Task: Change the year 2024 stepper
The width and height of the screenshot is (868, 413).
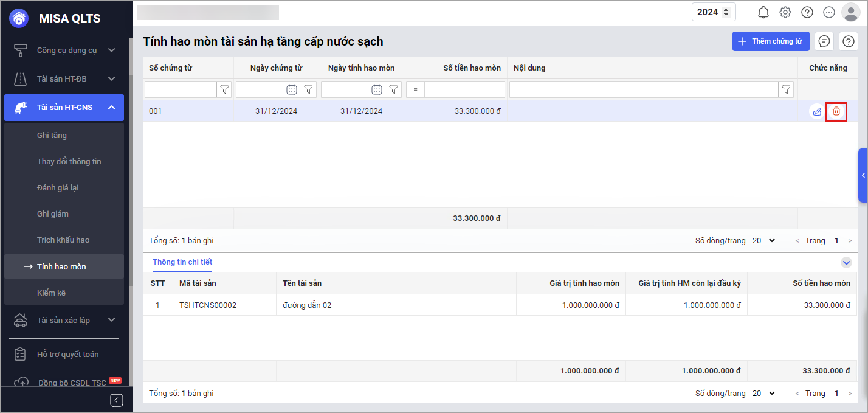Action: click(x=725, y=12)
